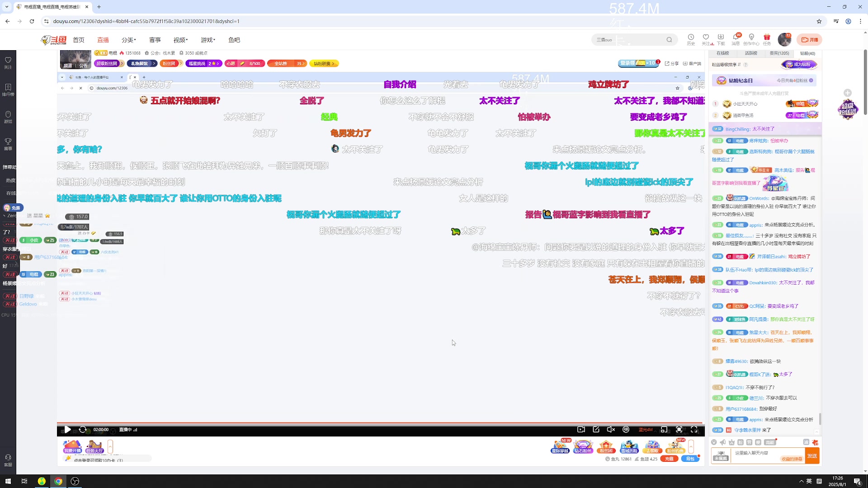Open the Windows Start menu
868x488 pixels.
tap(8, 481)
